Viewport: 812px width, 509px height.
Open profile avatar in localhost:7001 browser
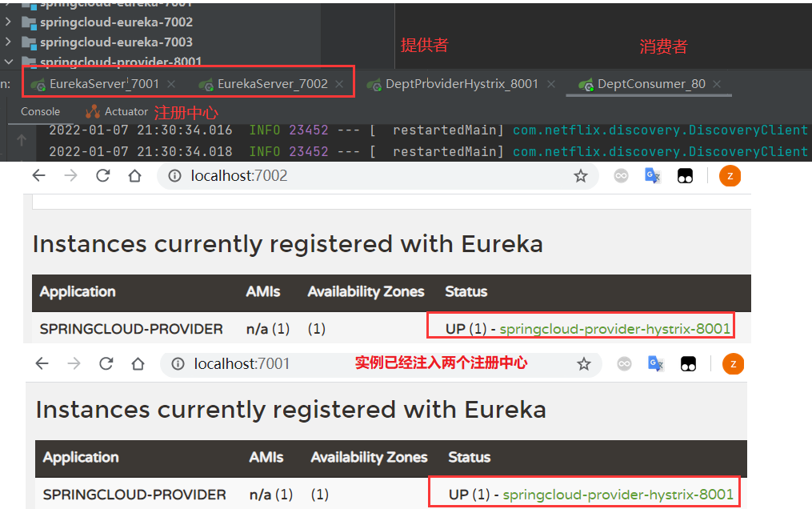pyautogui.click(x=733, y=364)
